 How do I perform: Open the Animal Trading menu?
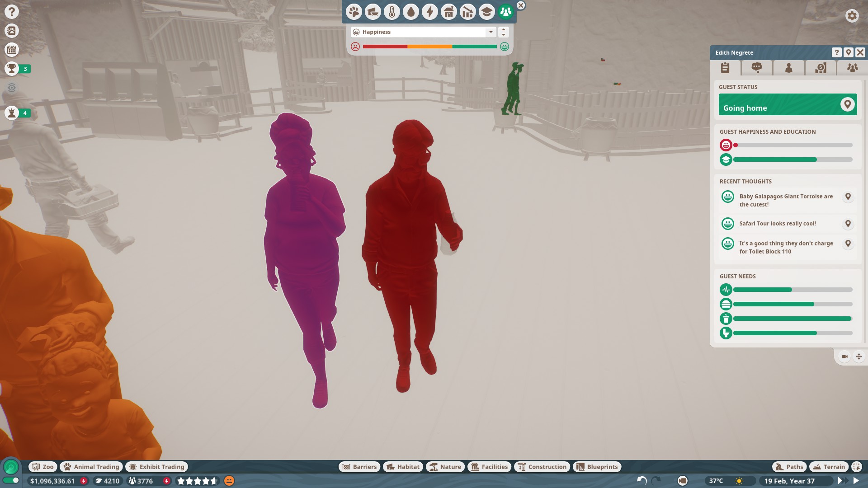pos(92,467)
